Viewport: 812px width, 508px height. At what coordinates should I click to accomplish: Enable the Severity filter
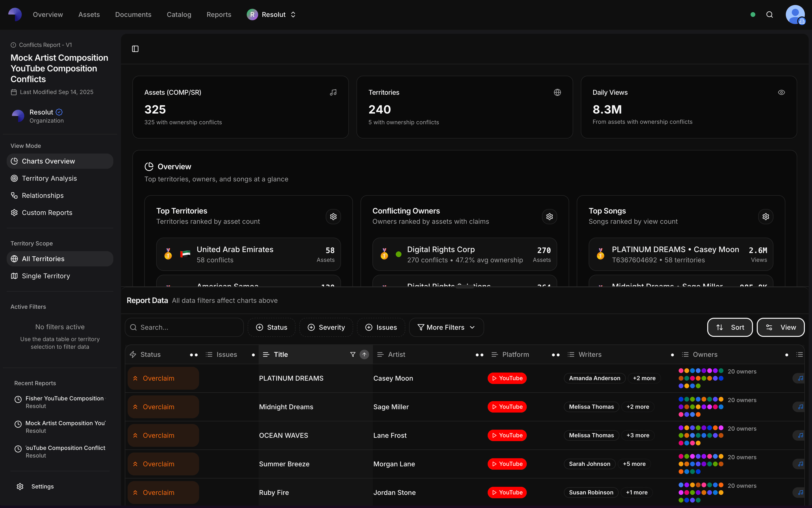326,327
